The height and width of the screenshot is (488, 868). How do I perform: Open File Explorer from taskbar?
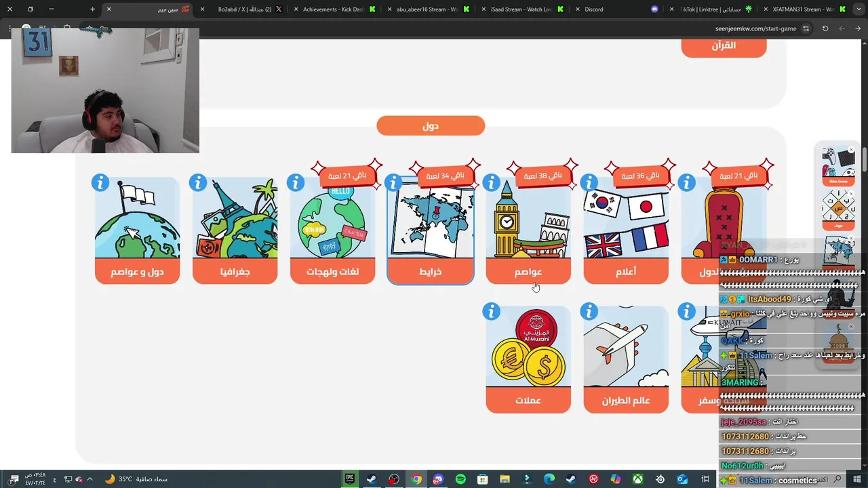coord(505,479)
